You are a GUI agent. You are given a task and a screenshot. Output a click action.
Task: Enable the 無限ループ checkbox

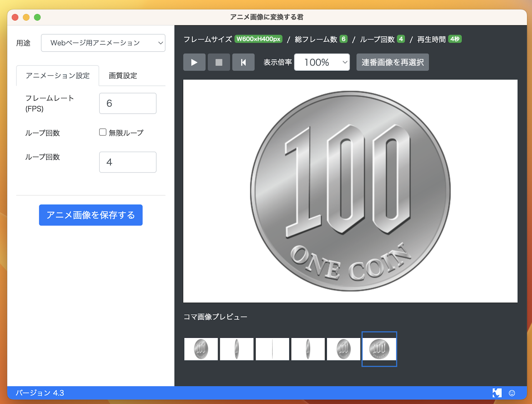click(x=103, y=132)
